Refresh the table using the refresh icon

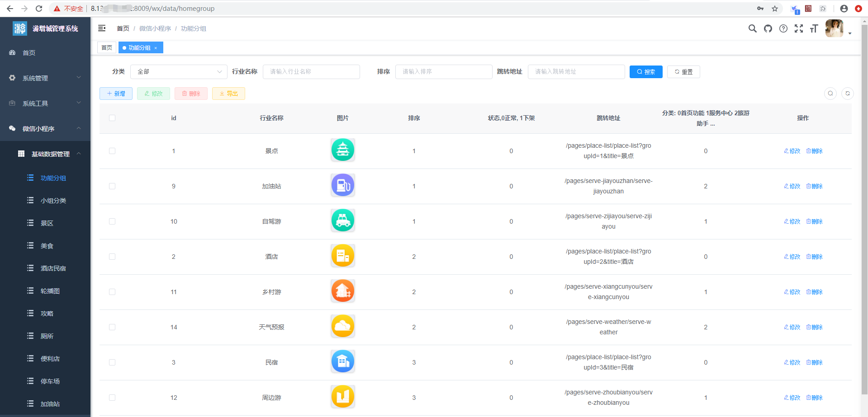coord(848,94)
